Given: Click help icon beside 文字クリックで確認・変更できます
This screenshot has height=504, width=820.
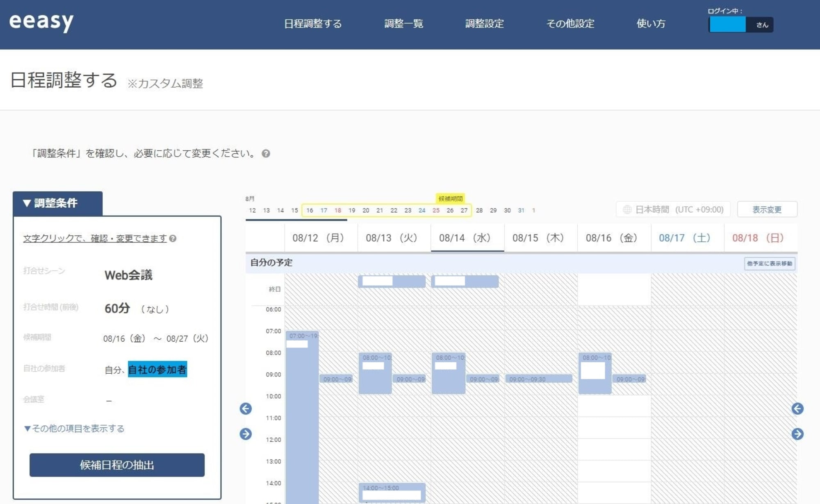Looking at the screenshot, I should 173,238.
